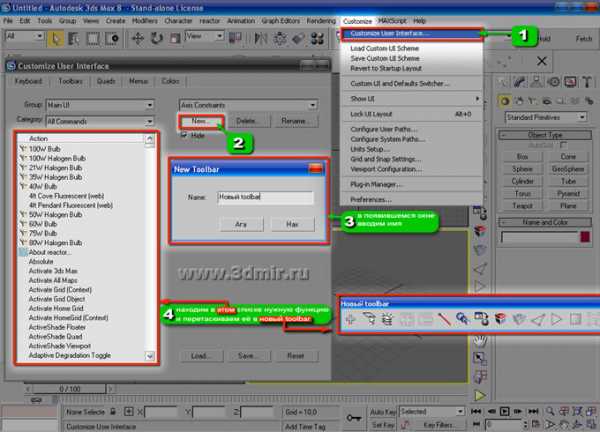
Task: Click the 0 / 100 time slider
Action: [70, 389]
